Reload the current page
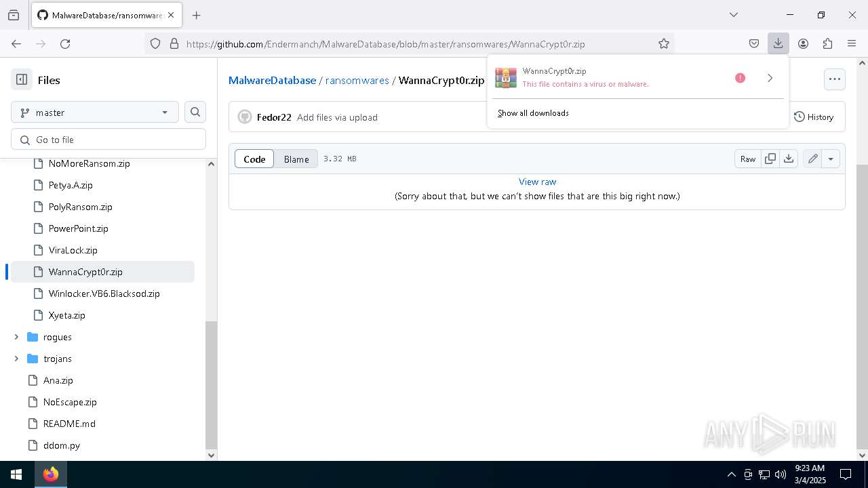This screenshot has width=868, height=488. pyautogui.click(x=65, y=43)
